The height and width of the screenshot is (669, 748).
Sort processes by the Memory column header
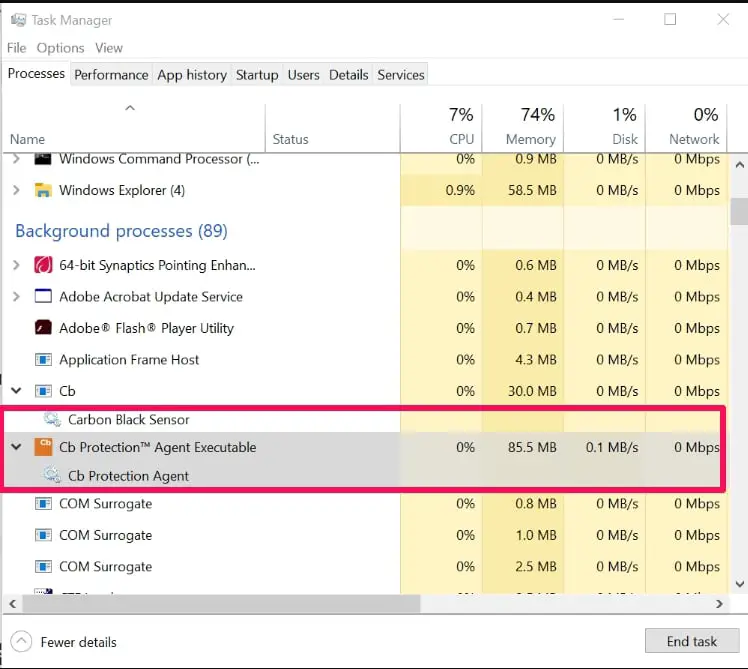tap(530, 139)
